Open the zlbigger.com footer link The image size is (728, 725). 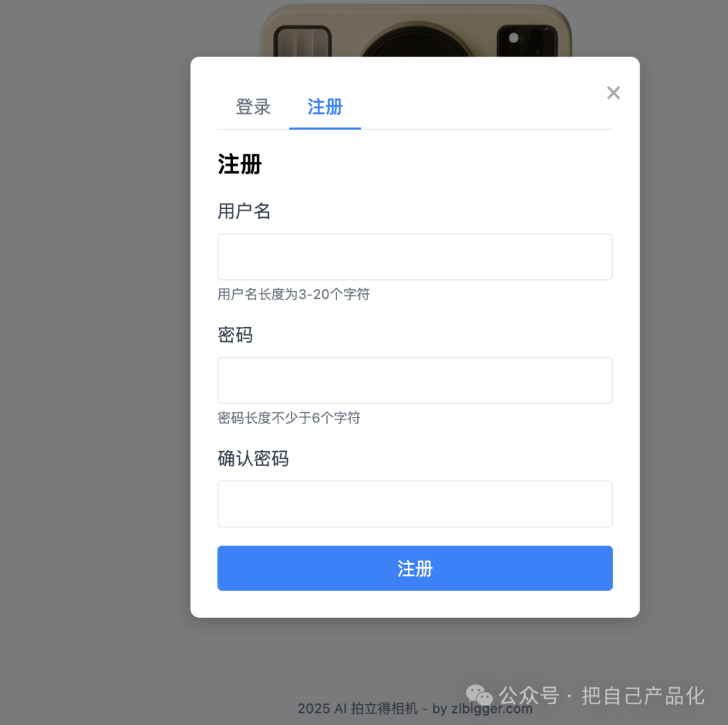491,709
